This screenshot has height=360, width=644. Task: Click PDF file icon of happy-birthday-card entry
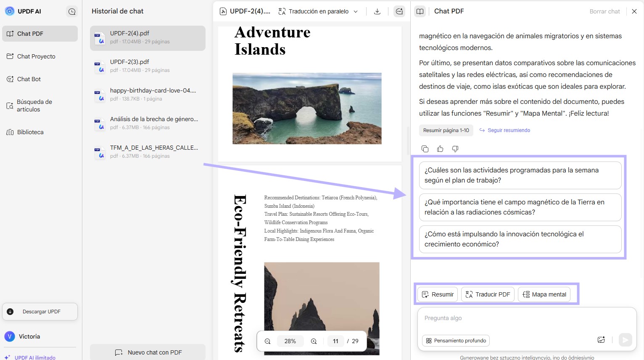(x=100, y=95)
